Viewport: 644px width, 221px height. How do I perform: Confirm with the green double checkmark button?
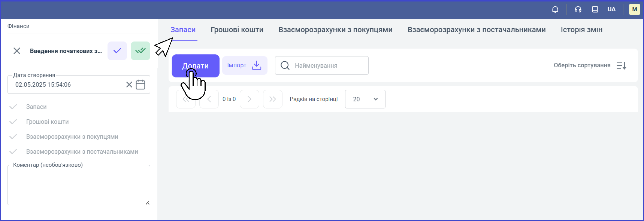(x=140, y=51)
